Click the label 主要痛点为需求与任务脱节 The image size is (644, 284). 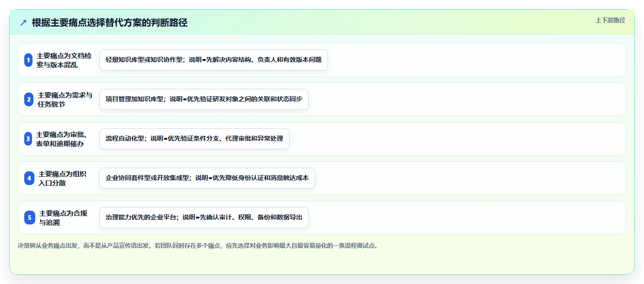[x=65, y=99]
